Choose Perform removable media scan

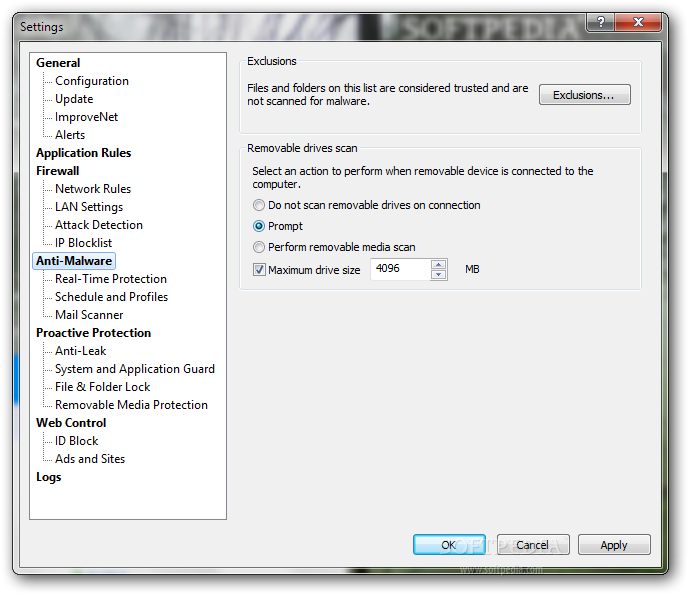(334, 247)
